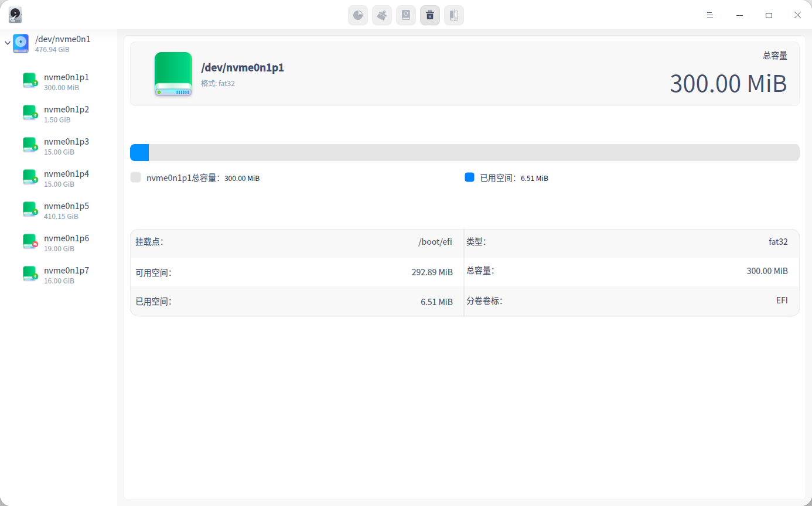This screenshot has height=506, width=812.
Task: Click the /boot/efi mount point value
Action: 435,242
